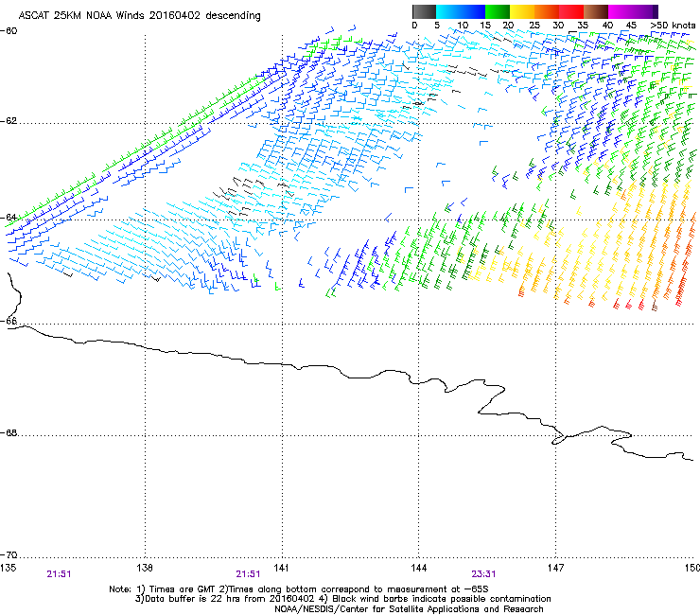Screen dimensions: 700x615
Task: Click the first purple 21:51 time near 135
Action: [x=59, y=574]
